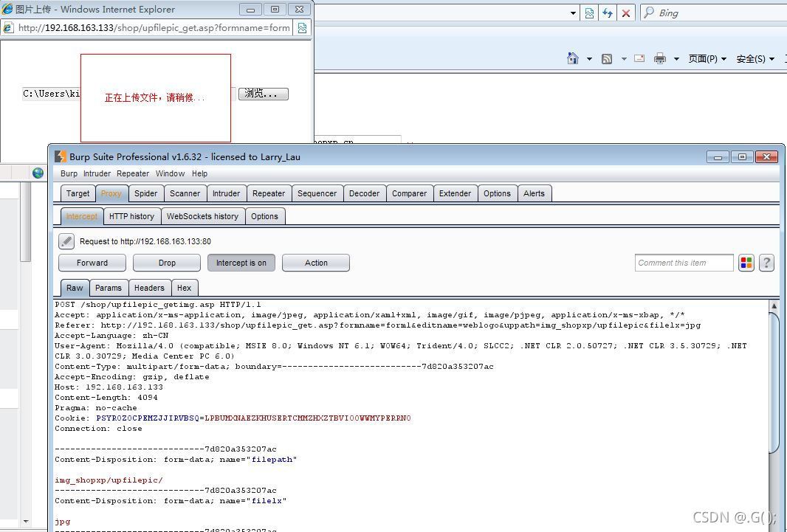This screenshot has width=787, height=532.
Task: Click the Burp Suite logo icon in title bar
Action: pos(61,156)
